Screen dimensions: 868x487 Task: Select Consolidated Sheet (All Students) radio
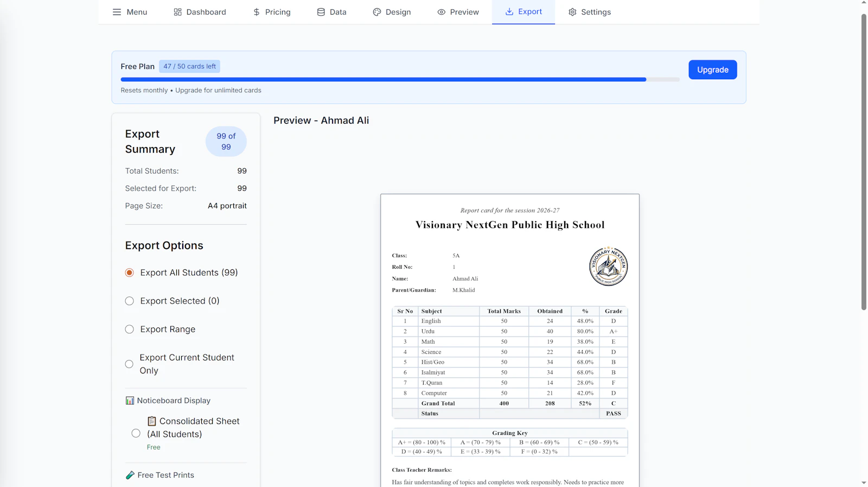click(x=136, y=433)
